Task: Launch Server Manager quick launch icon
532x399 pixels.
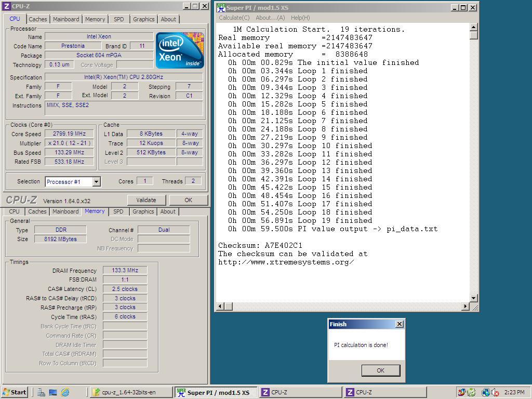Action: coord(42,393)
